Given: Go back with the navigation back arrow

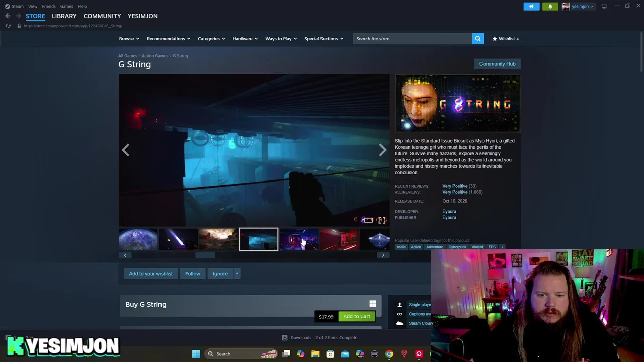Looking at the screenshot, I should point(8,16).
